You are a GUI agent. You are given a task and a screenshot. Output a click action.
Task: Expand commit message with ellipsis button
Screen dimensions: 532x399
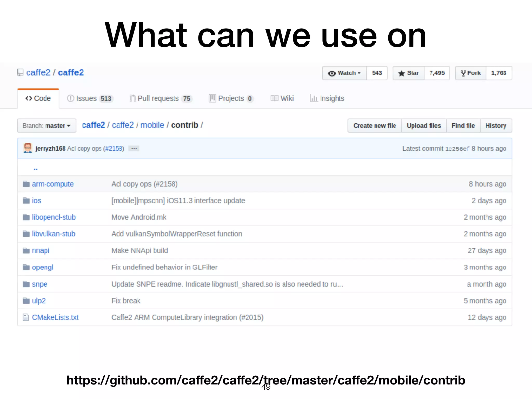tap(134, 148)
